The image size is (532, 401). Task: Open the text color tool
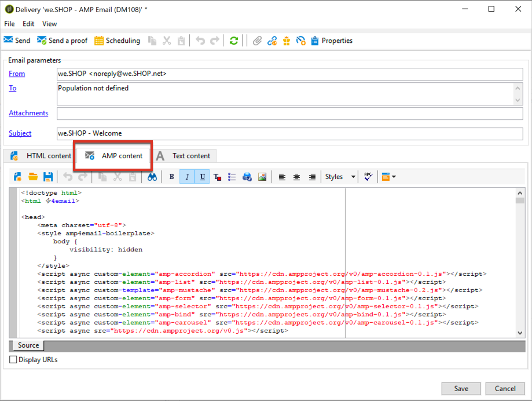click(x=218, y=177)
